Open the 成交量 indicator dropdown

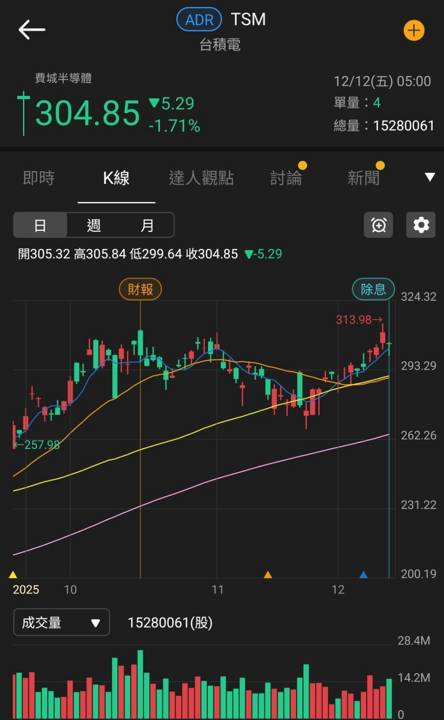pyautogui.click(x=62, y=623)
